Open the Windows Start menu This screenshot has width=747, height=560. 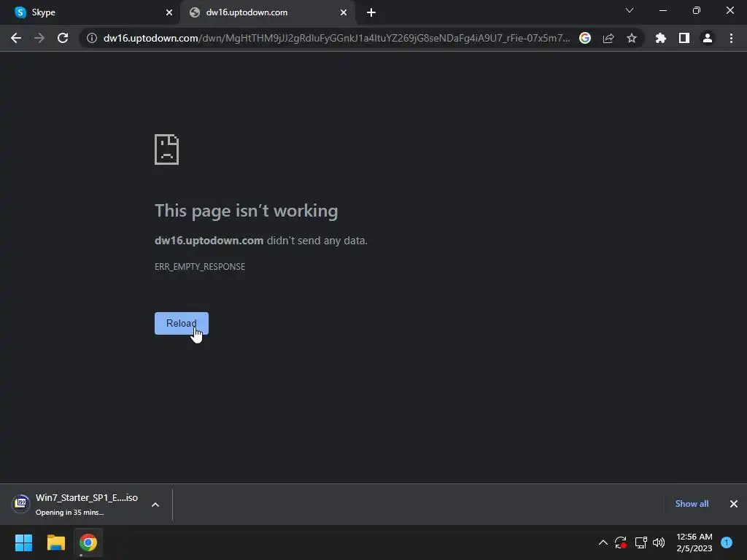pyautogui.click(x=23, y=542)
